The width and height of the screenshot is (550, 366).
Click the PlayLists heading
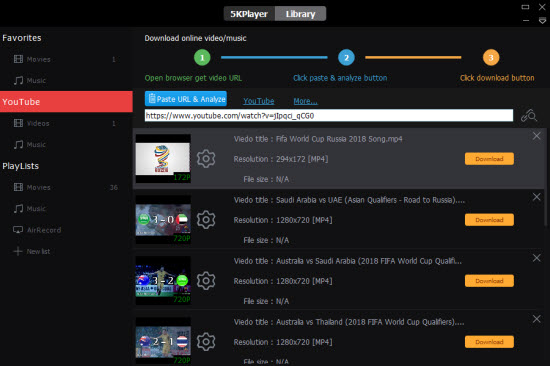20,166
